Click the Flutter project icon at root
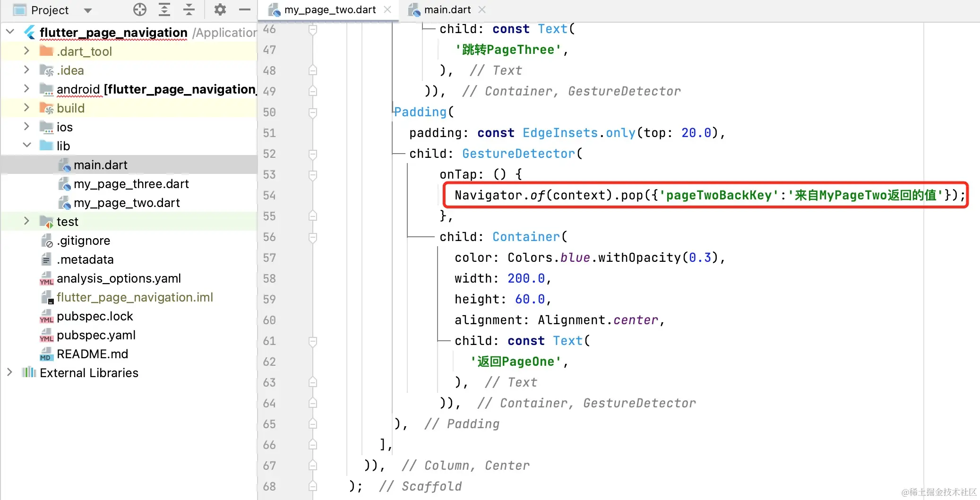The height and width of the screenshot is (500, 980). click(x=30, y=32)
